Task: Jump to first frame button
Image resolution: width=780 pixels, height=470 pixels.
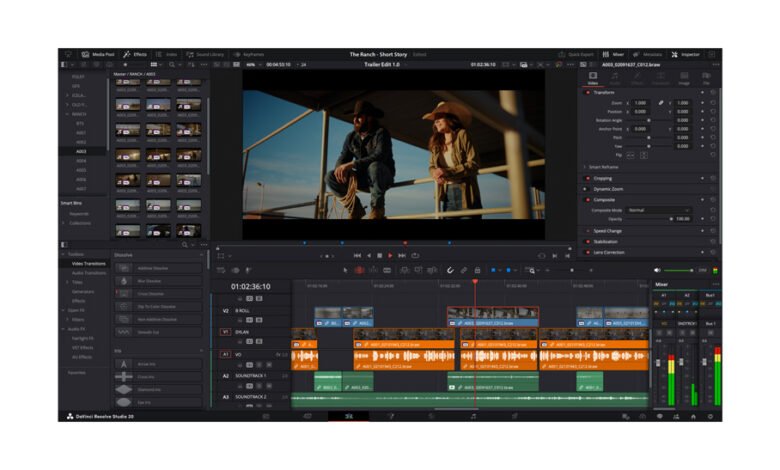Action: click(357, 255)
